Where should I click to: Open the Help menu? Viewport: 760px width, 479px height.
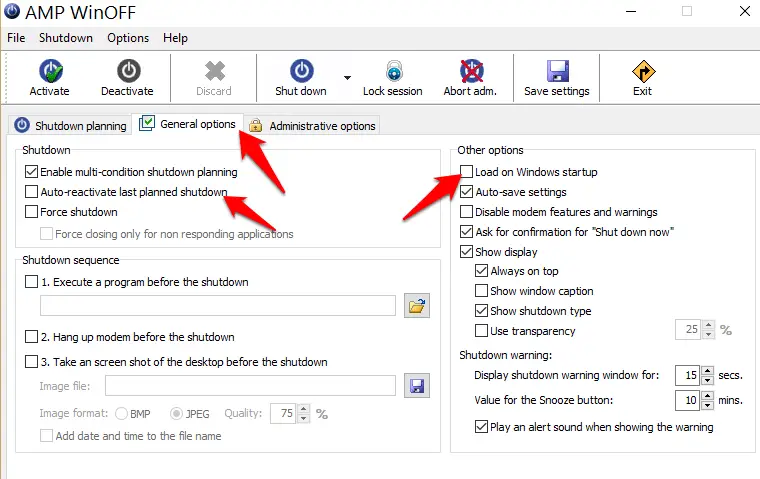click(x=175, y=38)
